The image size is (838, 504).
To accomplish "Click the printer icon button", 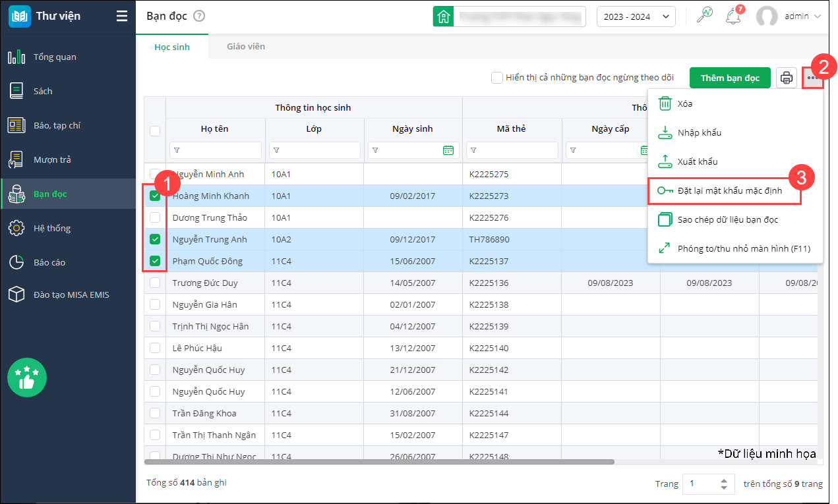I will [x=786, y=78].
